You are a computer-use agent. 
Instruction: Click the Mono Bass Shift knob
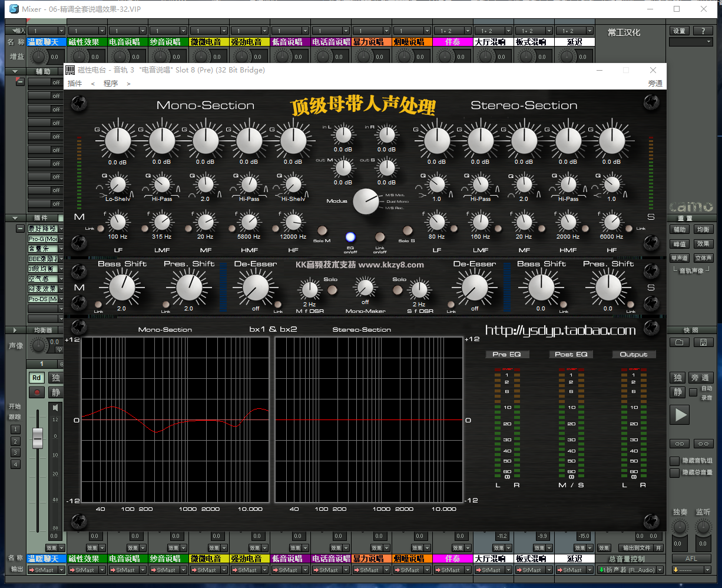point(122,288)
